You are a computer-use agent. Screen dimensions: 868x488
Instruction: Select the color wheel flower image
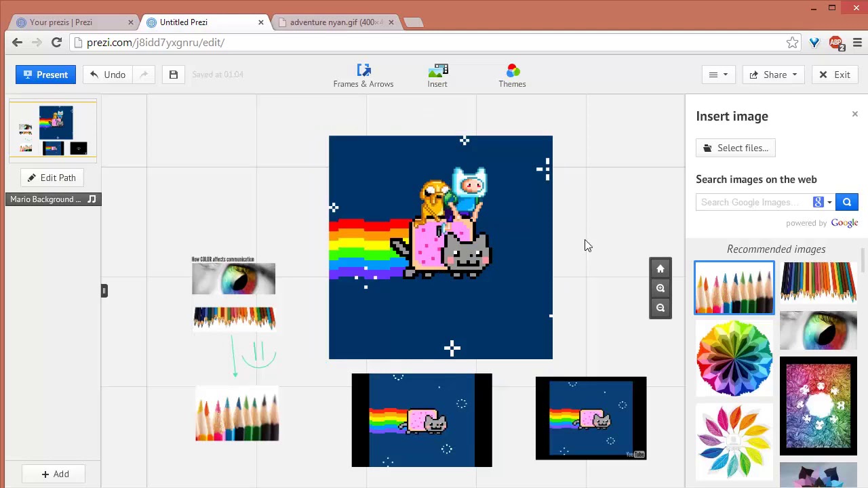[x=734, y=359]
